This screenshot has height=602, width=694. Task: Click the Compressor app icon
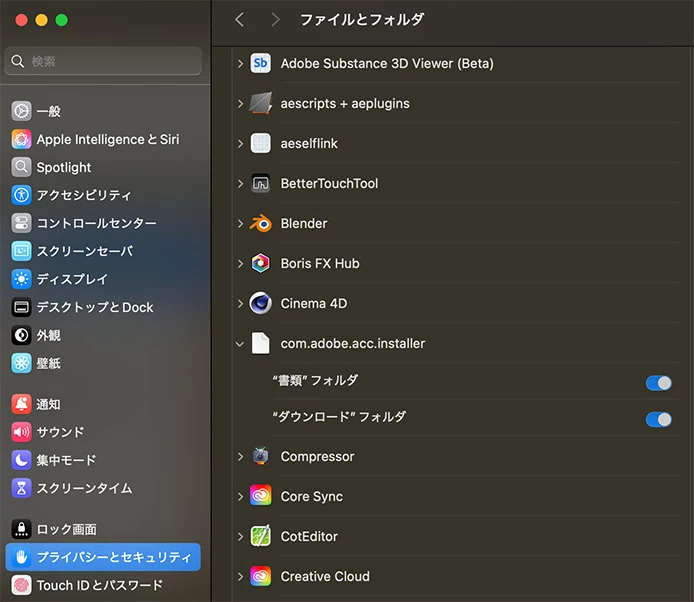click(260, 456)
